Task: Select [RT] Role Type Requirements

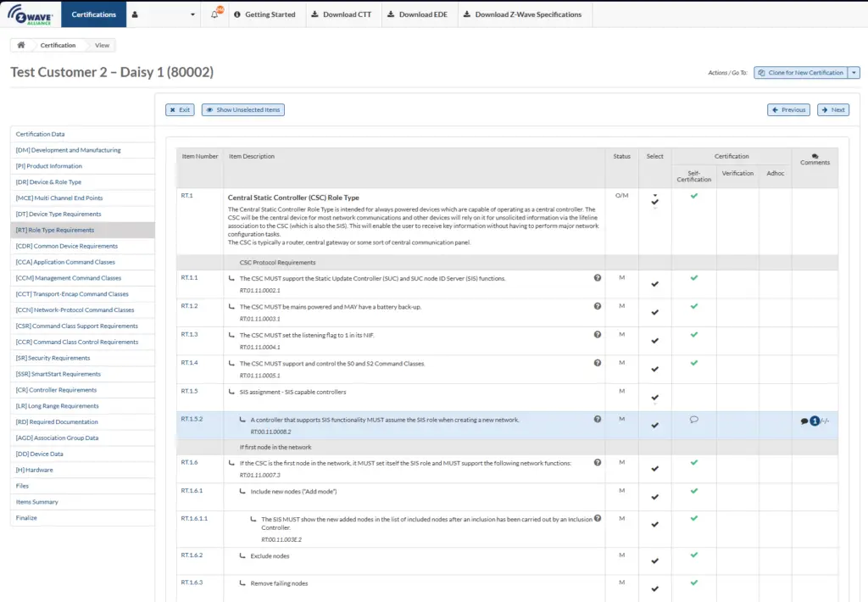Action: pos(82,230)
